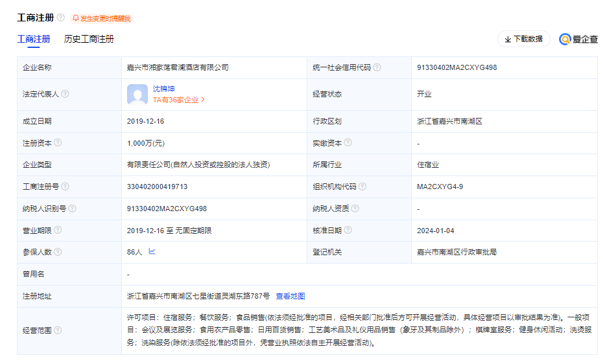Click help icon next to 参保人数
The image size is (603, 364).
[58, 251]
